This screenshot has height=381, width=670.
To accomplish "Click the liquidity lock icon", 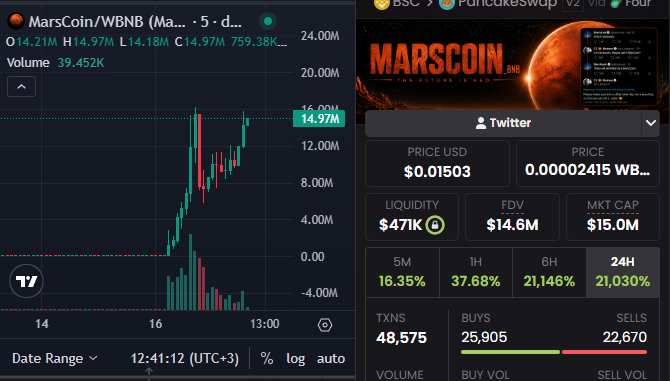I will [435, 225].
